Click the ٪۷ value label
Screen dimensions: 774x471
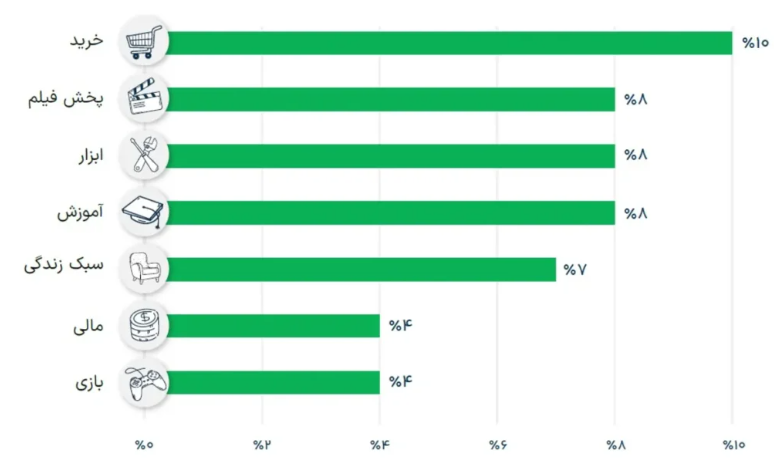coord(574,269)
